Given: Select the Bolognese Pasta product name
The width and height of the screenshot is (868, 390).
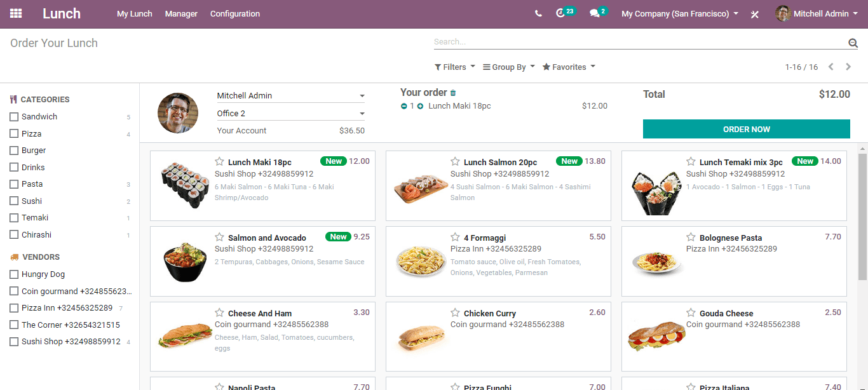Looking at the screenshot, I should (x=731, y=238).
